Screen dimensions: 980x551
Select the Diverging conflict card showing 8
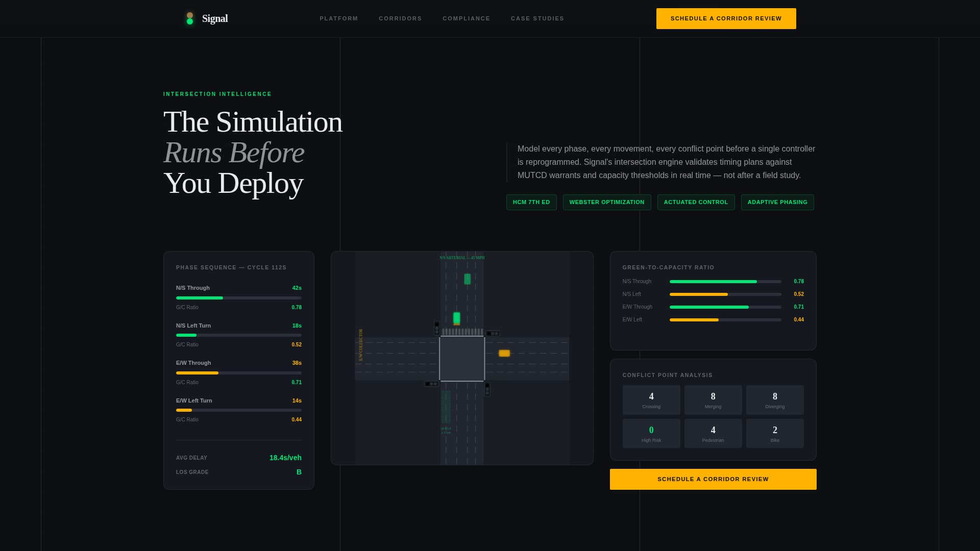point(775,400)
